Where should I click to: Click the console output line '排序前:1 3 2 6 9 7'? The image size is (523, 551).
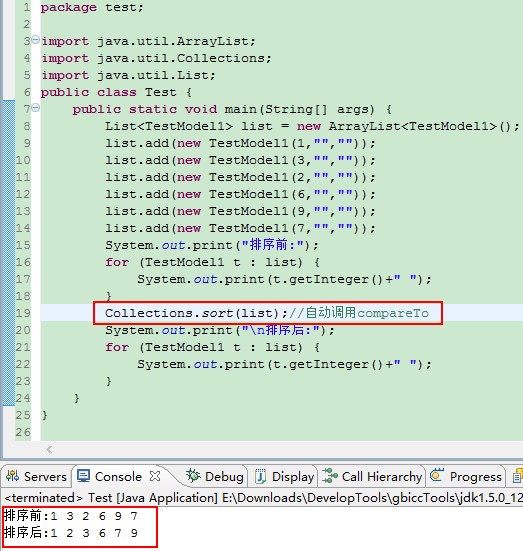(71, 516)
